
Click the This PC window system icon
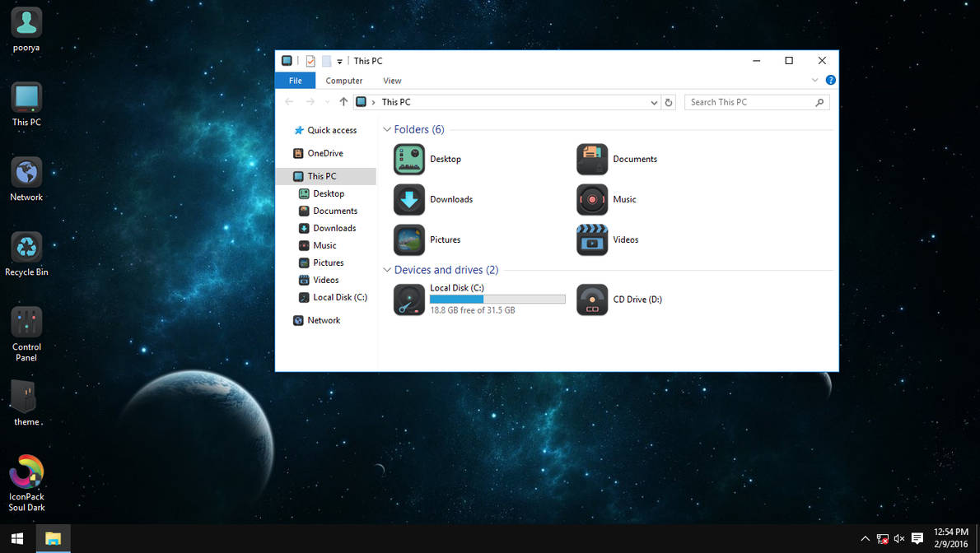[x=287, y=61]
